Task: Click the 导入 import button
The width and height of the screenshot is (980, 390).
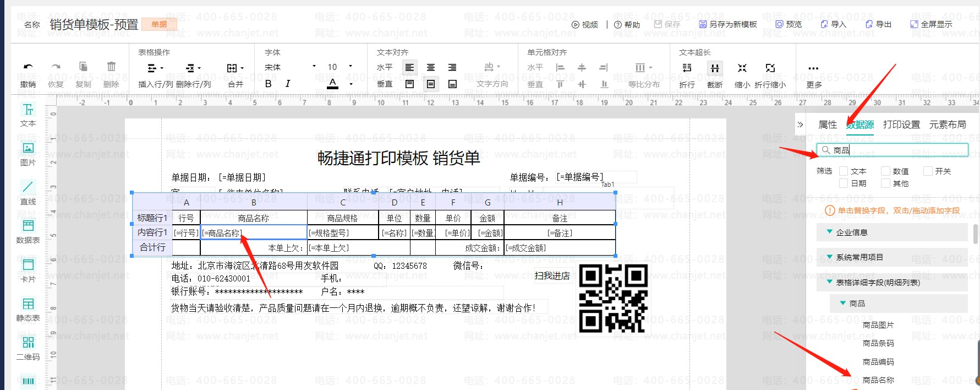Action: [833, 24]
